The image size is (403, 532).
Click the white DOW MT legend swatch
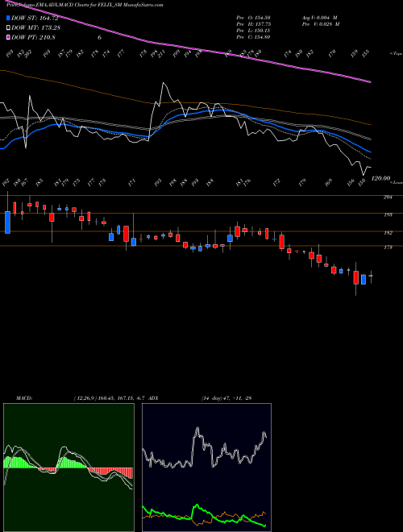click(x=9, y=27)
